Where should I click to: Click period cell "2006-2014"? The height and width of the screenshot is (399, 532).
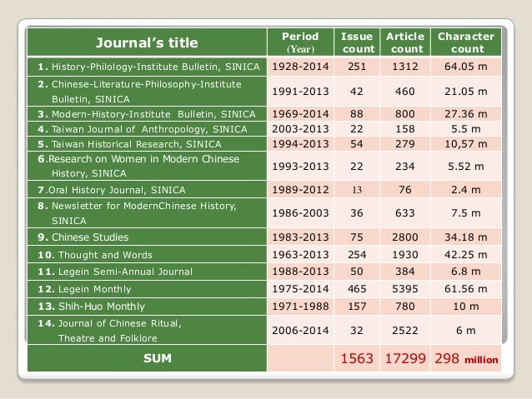300,330
